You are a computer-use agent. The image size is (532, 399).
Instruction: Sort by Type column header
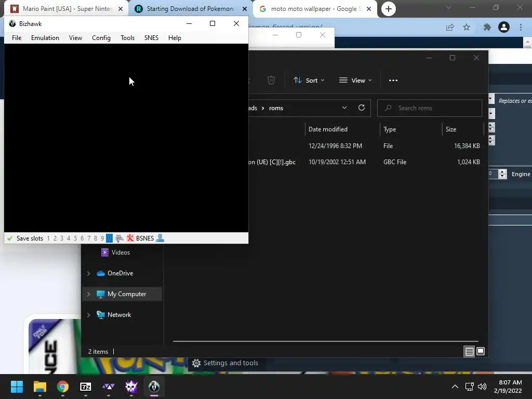coord(390,129)
